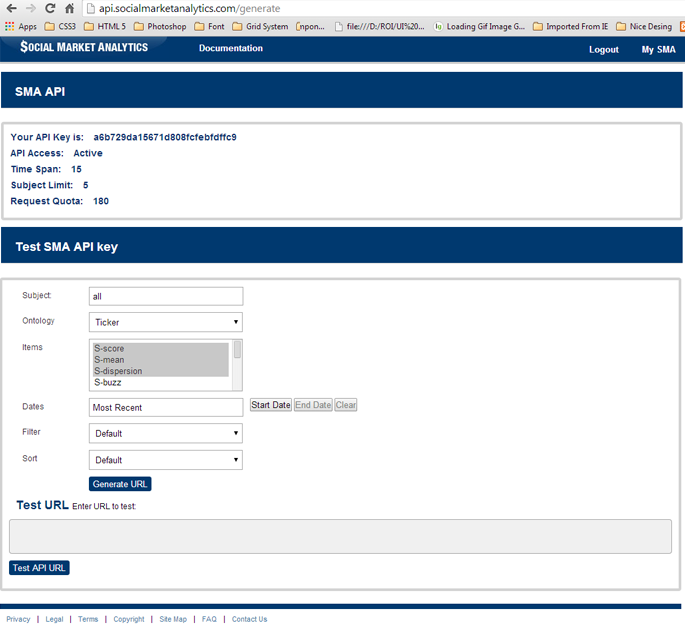
Task: Click the Items list scrollbar
Action: [237, 365]
